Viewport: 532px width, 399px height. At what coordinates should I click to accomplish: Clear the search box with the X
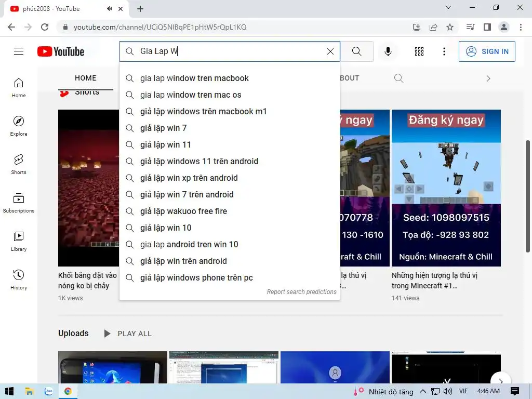pyautogui.click(x=330, y=51)
